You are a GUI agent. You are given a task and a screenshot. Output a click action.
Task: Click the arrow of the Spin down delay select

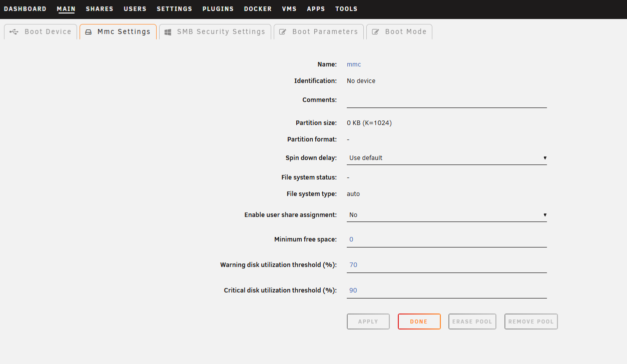[544, 158]
